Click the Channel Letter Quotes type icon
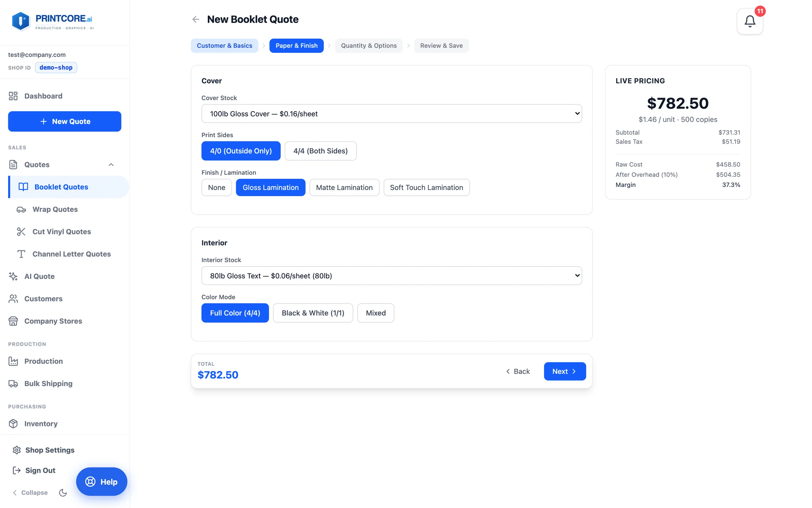Viewport: 812px width, 508px height. pos(21,254)
